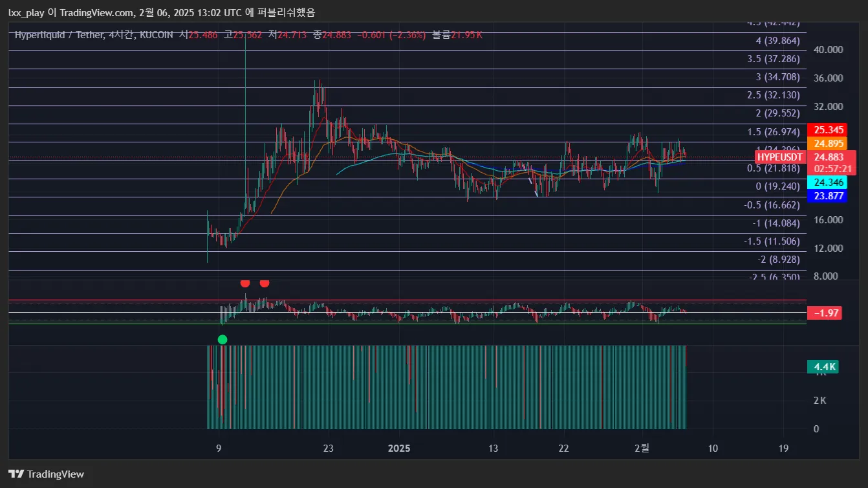
Task: Click the 40.000 price axis label
Action: pyautogui.click(x=829, y=49)
